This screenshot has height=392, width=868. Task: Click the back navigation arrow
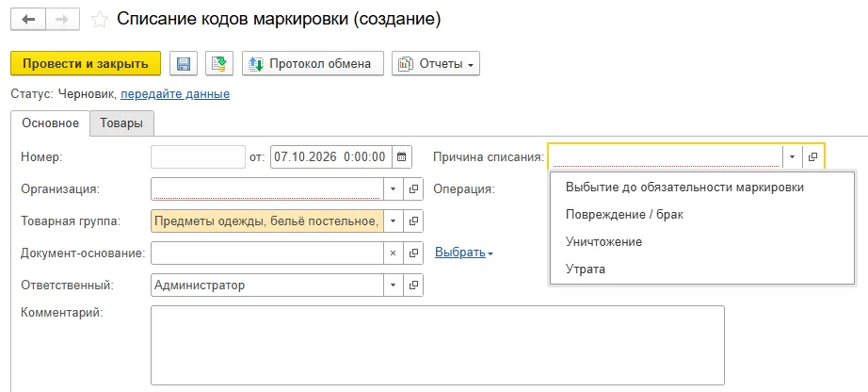[28, 20]
